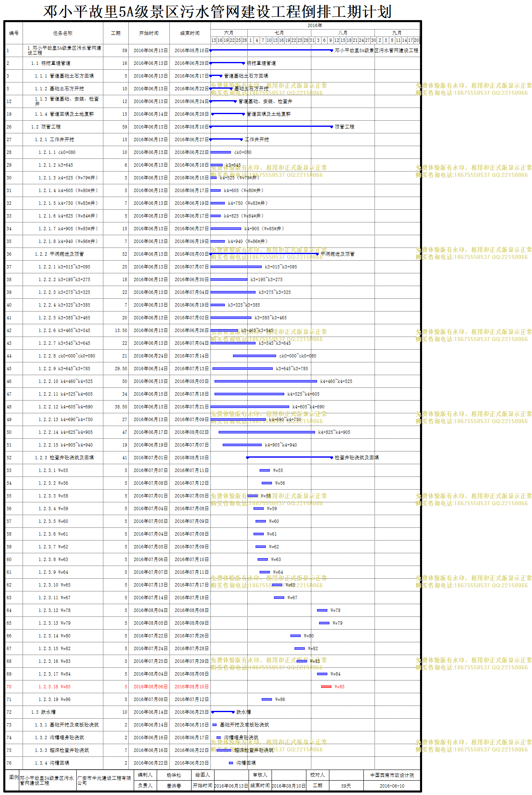532x795 pixels.
Task: Click the k4+460~k4+525 Gantt bar
Action: click(x=266, y=381)
